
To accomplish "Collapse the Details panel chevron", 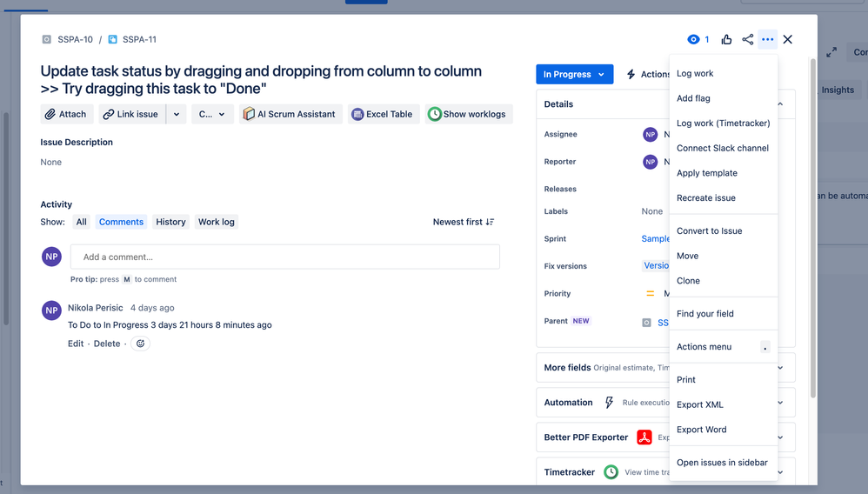I will click(x=780, y=104).
